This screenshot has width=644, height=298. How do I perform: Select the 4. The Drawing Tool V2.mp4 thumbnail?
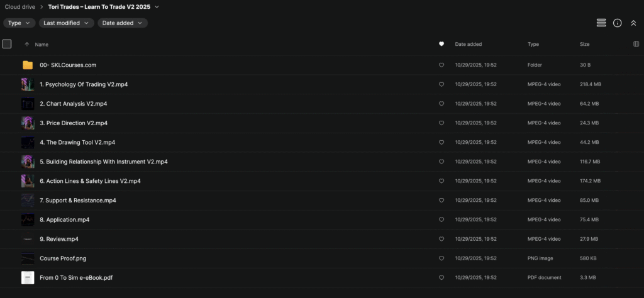click(x=28, y=142)
